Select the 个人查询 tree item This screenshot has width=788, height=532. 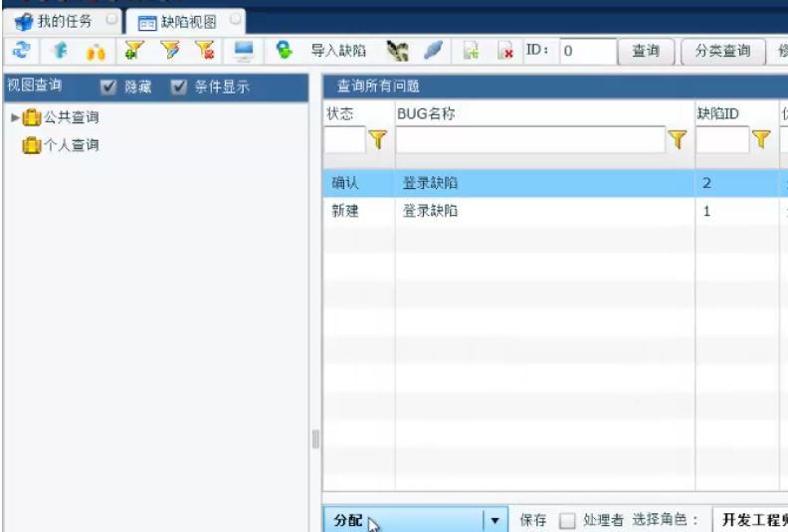click(72, 145)
